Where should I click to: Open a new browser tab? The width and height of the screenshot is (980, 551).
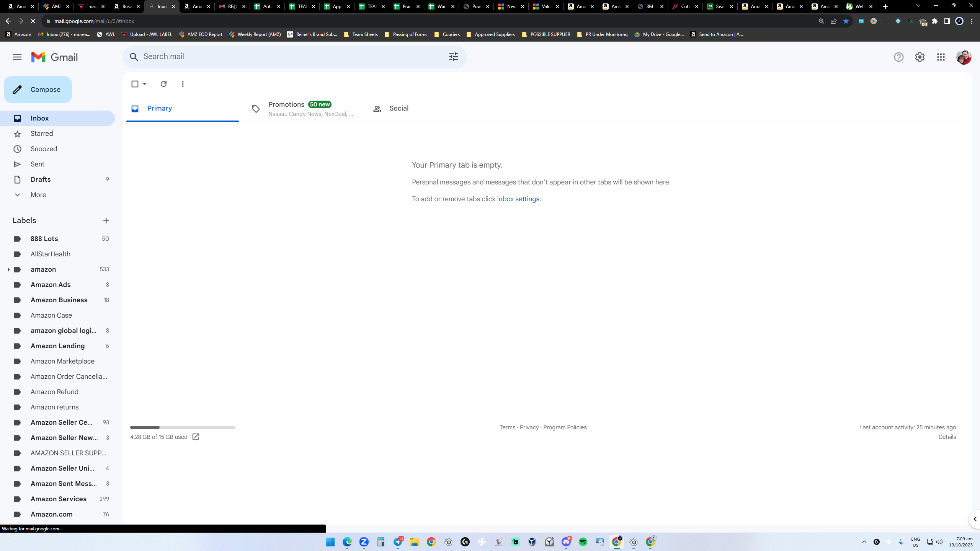click(x=885, y=7)
